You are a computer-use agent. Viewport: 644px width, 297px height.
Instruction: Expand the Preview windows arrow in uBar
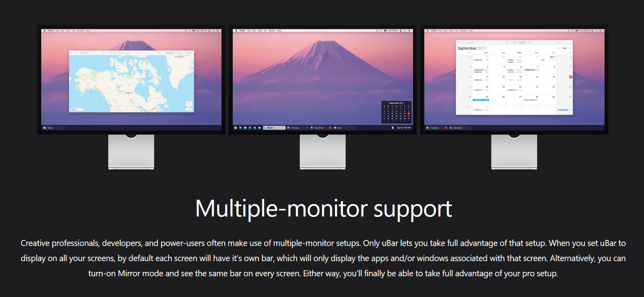pyautogui.click(x=308, y=128)
